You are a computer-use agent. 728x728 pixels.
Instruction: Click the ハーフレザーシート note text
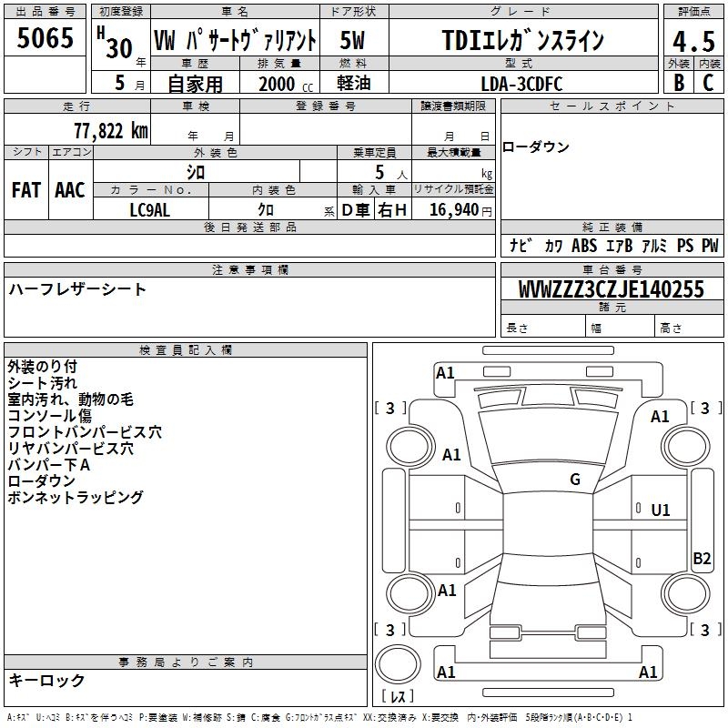77,289
